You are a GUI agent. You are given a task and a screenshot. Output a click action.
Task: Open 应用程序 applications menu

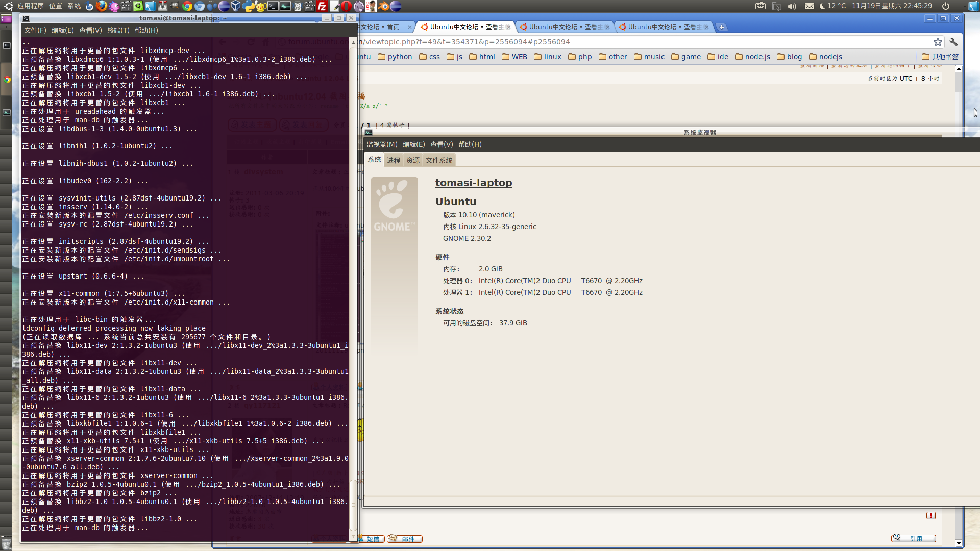31,6
